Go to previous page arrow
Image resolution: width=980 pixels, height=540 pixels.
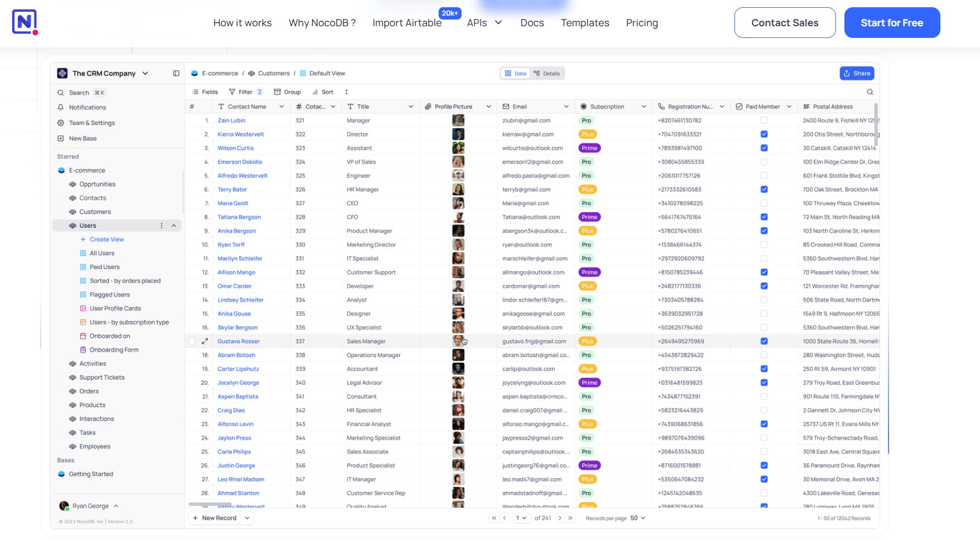click(x=505, y=518)
